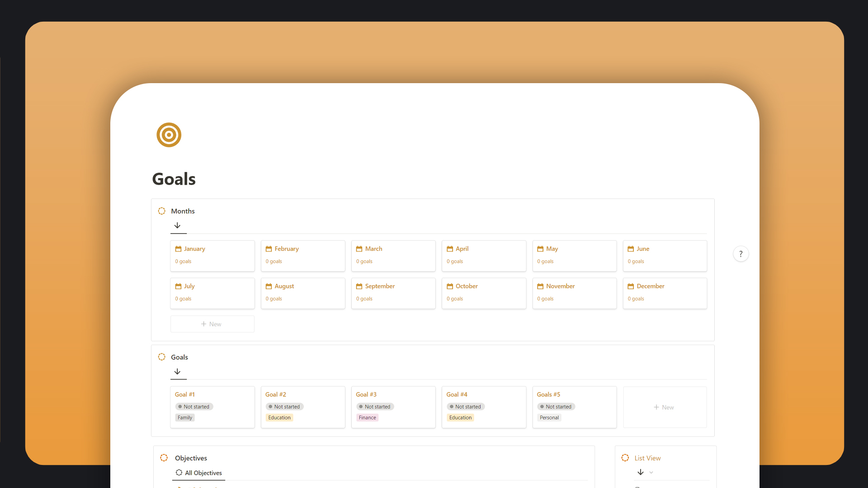Viewport: 868px width, 488px height.
Task: Click the dashed circle icon beside Months
Action: click(162, 211)
